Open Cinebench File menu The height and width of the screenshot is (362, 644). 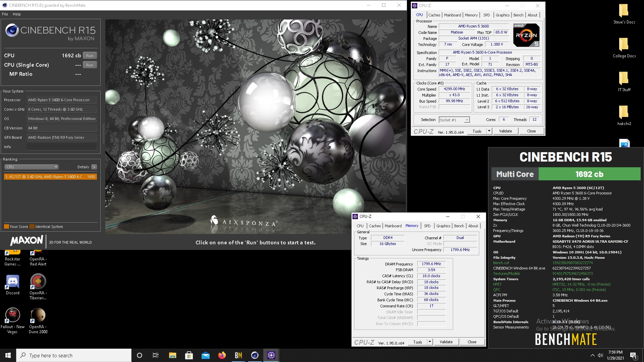(x=5, y=14)
